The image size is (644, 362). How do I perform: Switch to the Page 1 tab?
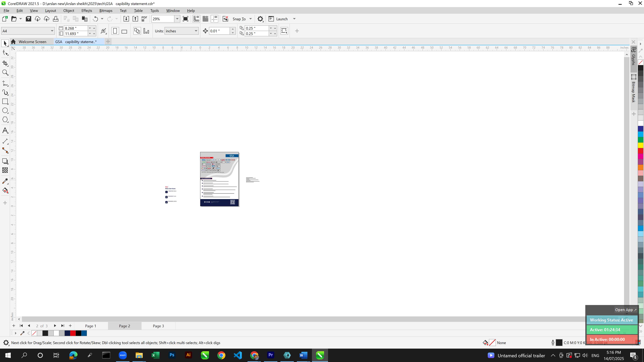(91, 326)
